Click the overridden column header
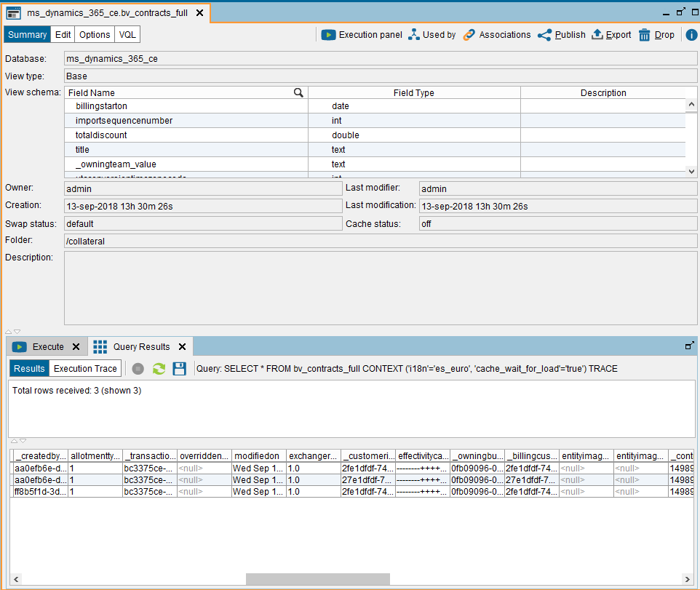 (x=204, y=455)
